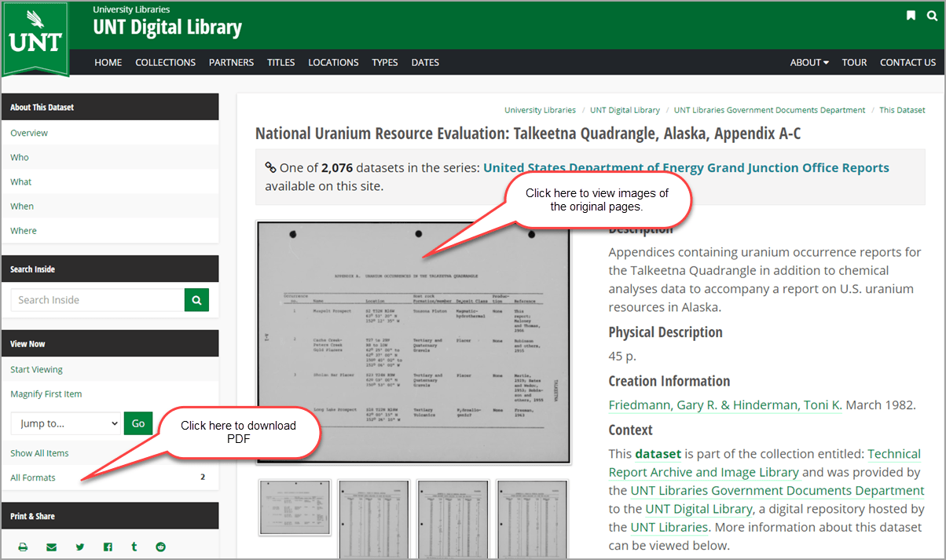946x560 pixels.
Task: Share on Tumblr from Print & Share
Action: pos(133,546)
